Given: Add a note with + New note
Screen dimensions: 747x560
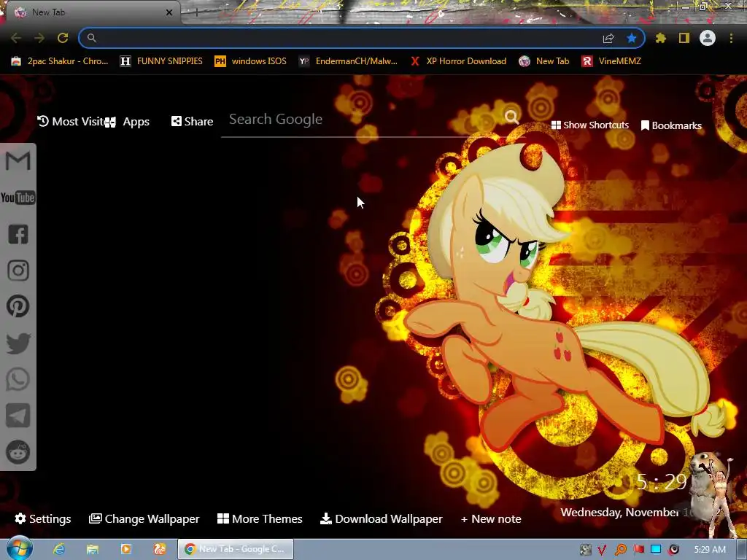Looking at the screenshot, I should pos(491,518).
